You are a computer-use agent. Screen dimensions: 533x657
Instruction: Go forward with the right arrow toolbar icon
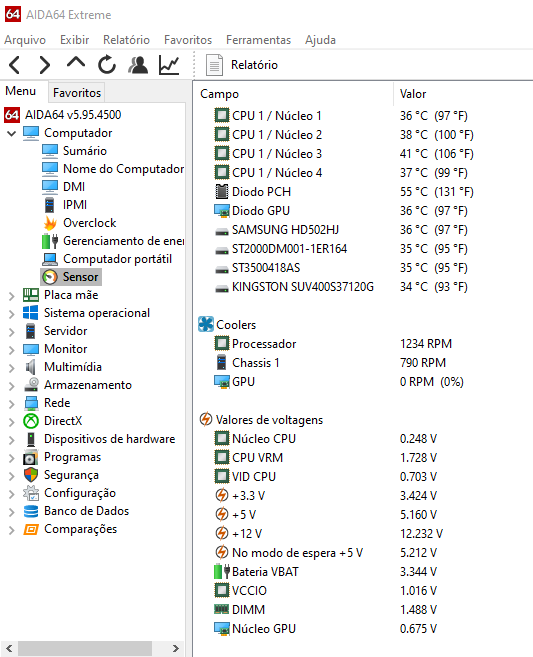[x=44, y=65]
